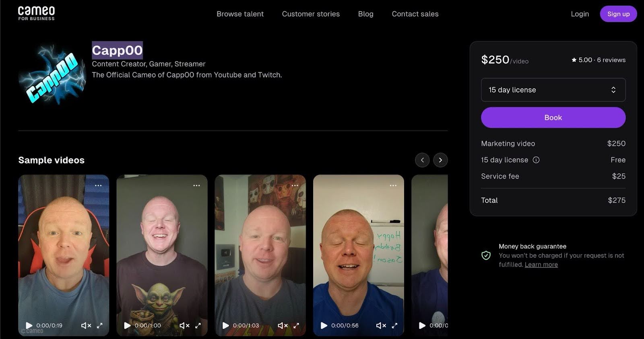The height and width of the screenshot is (339, 644).
Task: Open the Happy Birthday whiteboard video thumbnail
Action: [x=358, y=255]
